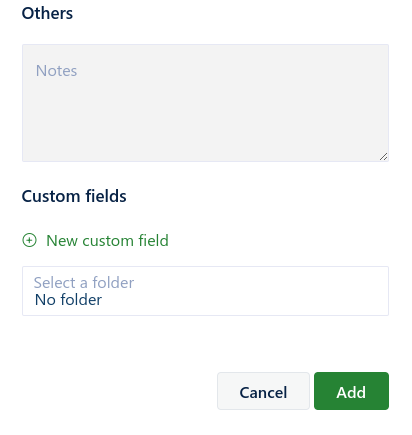Click the green New custom field text

click(x=107, y=240)
